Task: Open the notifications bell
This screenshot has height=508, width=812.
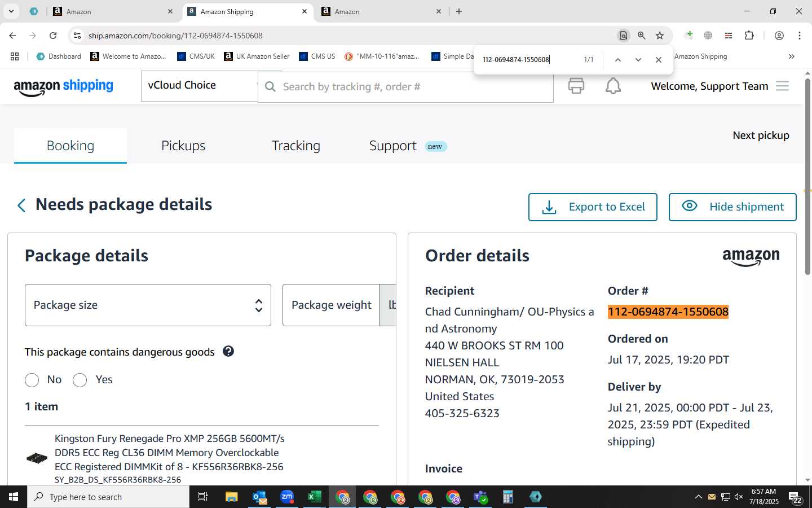Action: 613,86
